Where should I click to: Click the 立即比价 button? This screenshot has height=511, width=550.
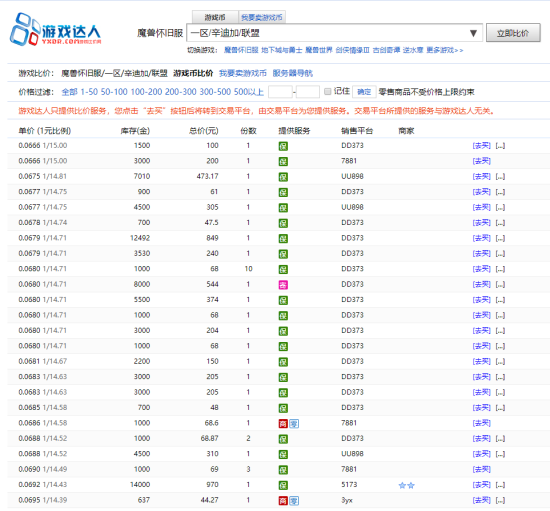pyautogui.click(x=513, y=33)
